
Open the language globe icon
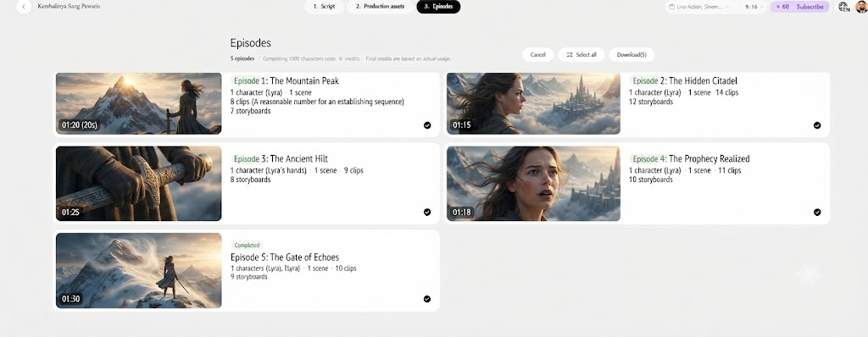click(x=843, y=7)
